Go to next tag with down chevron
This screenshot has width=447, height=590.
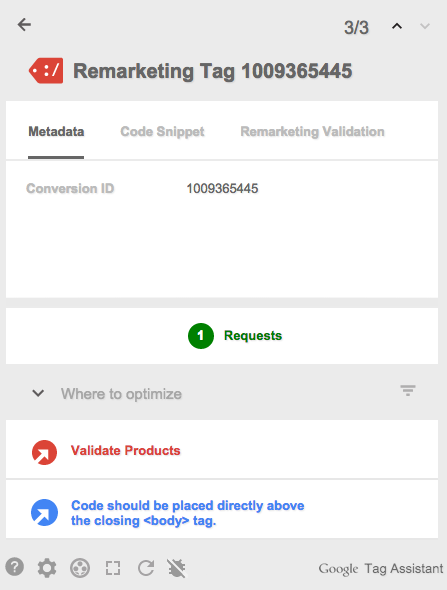[425, 26]
